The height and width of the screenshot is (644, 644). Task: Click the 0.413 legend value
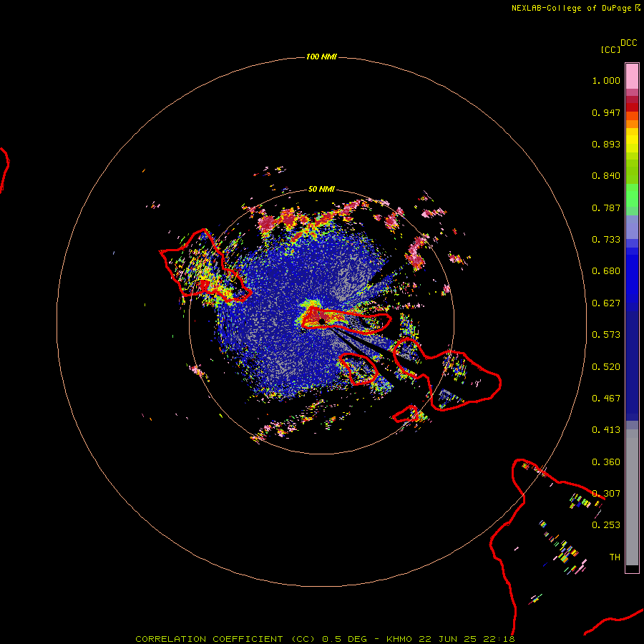pos(606,430)
